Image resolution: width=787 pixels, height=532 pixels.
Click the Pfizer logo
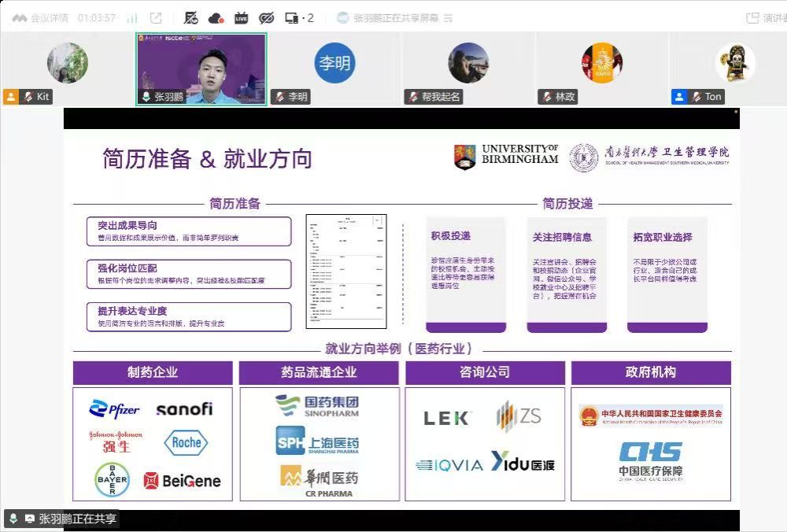click(x=114, y=409)
